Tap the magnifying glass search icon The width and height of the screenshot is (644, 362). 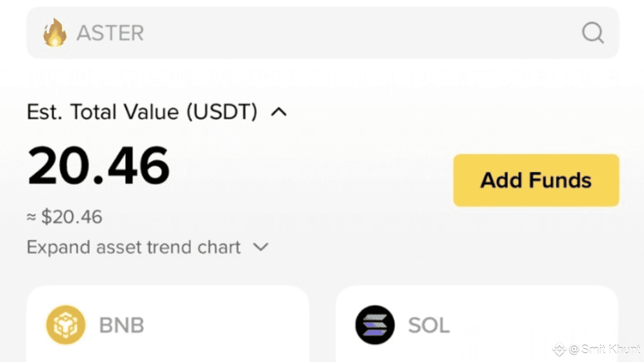click(x=593, y=33)
